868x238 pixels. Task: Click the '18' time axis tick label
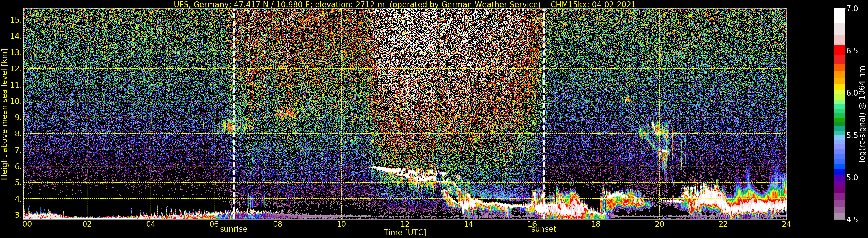tap(596, 224)
